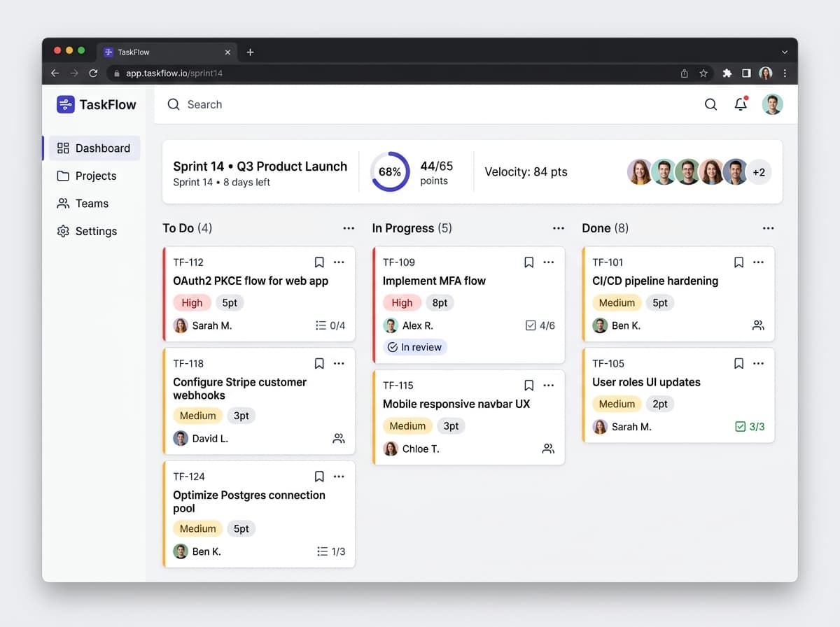Open the user profile avatar in app header
The image size is (840, 627).
tap(772, 104)
